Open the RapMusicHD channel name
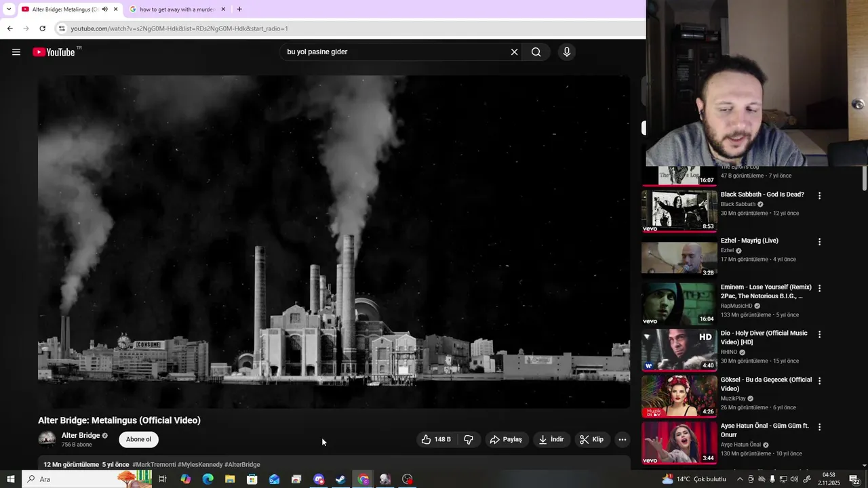 tap(736, 306)
